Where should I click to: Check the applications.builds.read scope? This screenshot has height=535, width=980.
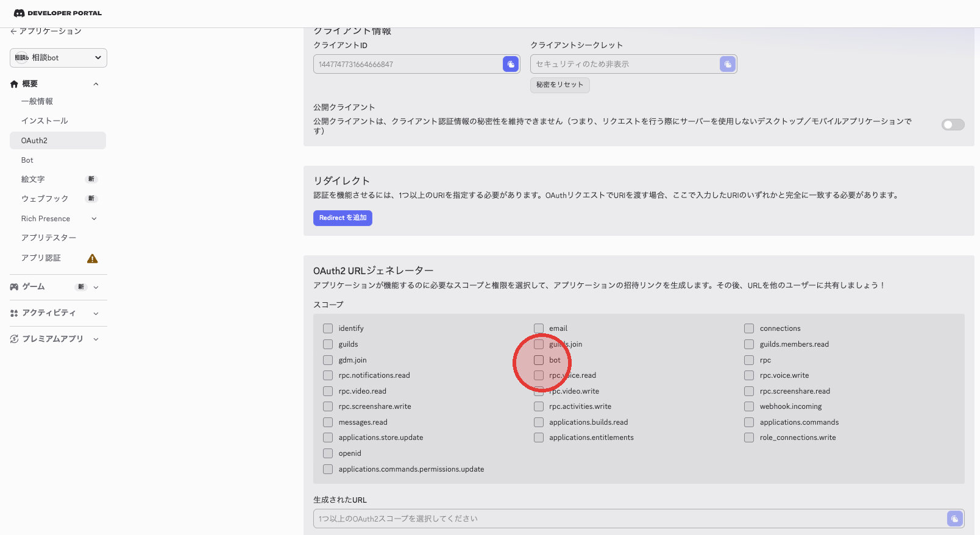pyautogui.click(x=539, y=422)
